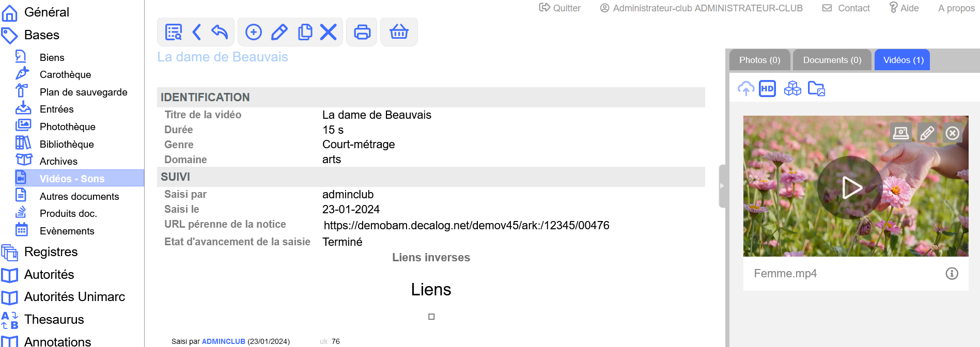Delete the record with X icon

(x=329, y=32)
